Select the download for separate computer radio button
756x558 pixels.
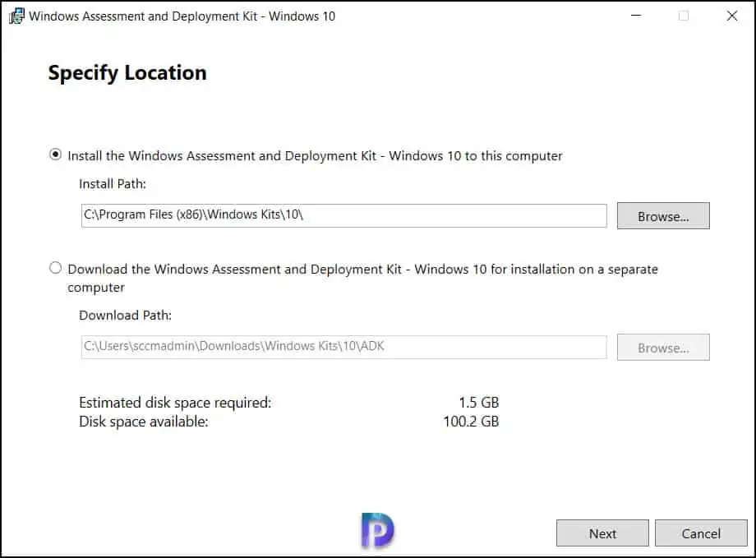[55, 268]
